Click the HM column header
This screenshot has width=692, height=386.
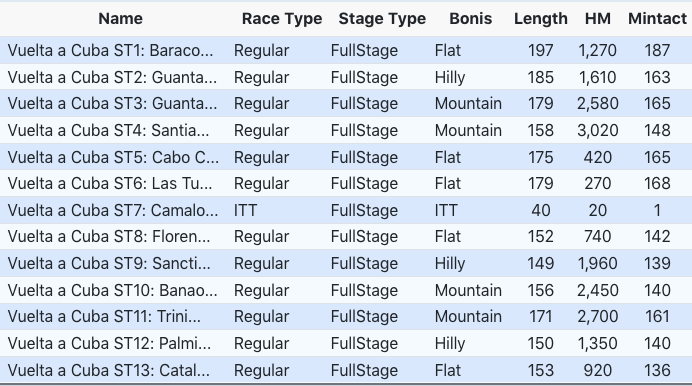click(x=598, y=19)
